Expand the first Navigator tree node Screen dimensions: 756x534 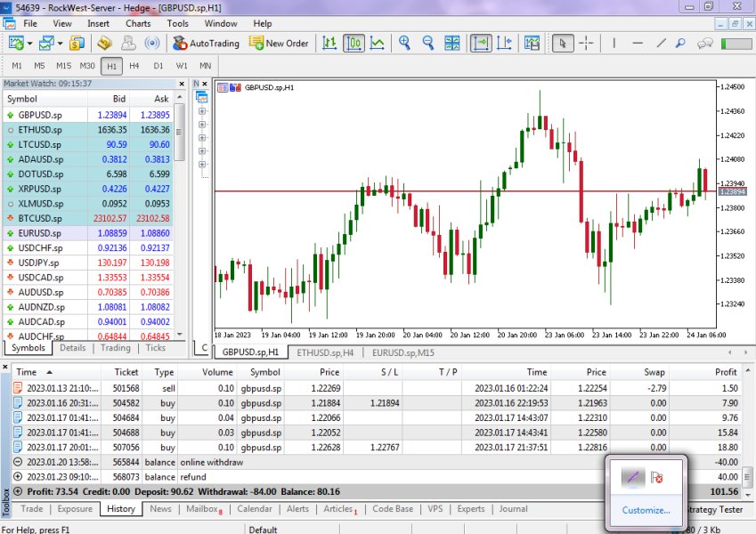[x=202, y=111]
